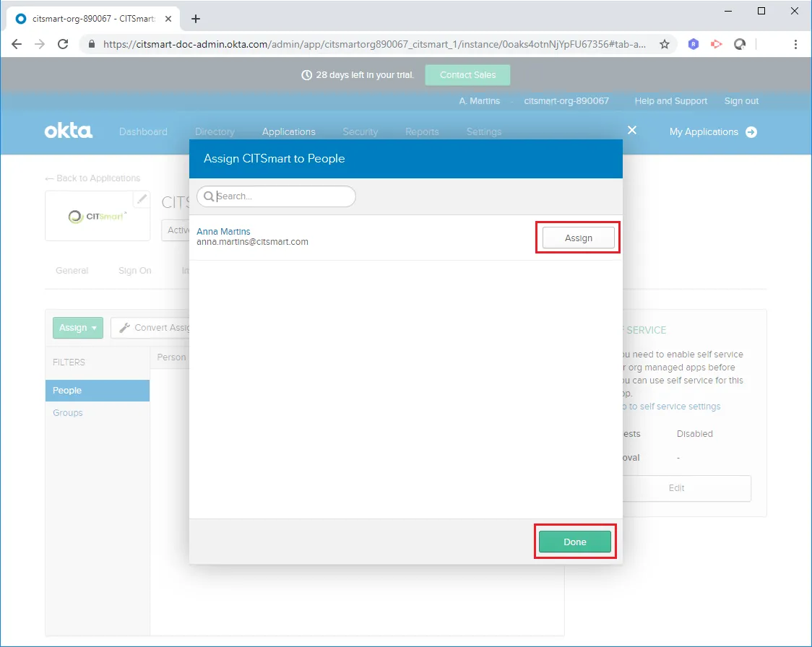This screenshot has width=812, height=647.
Task: Click Edit in the Self Service panel
Action: tap(687, 488)
